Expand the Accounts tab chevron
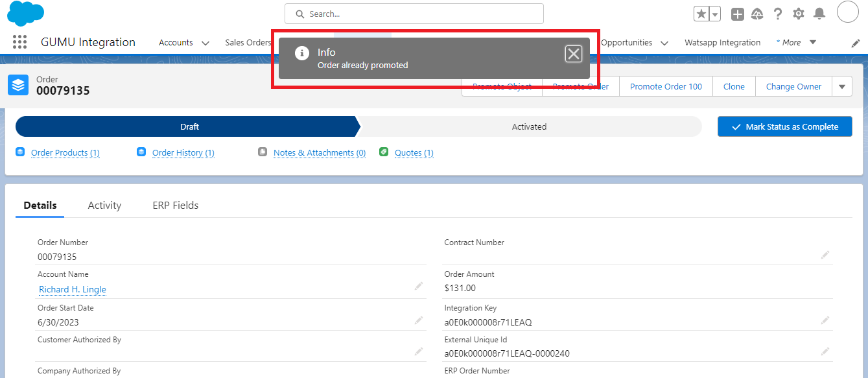The width and height of the screenshot is (868, 378). tap(205, 43)
